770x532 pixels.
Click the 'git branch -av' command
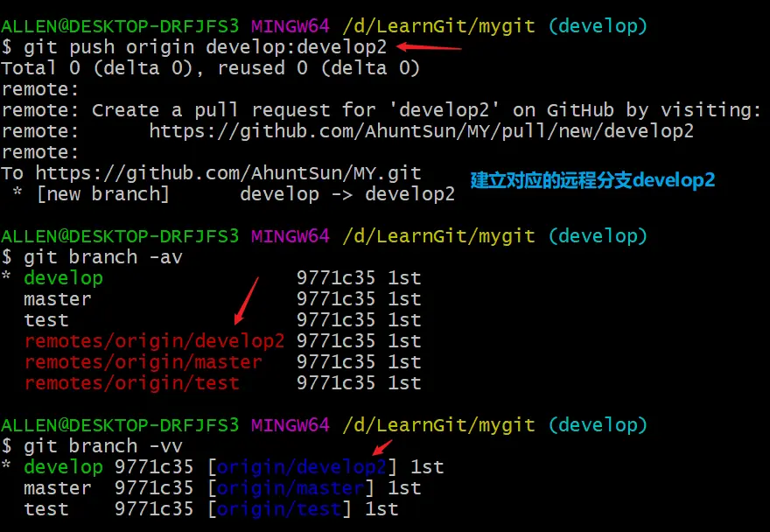[103, 257]
